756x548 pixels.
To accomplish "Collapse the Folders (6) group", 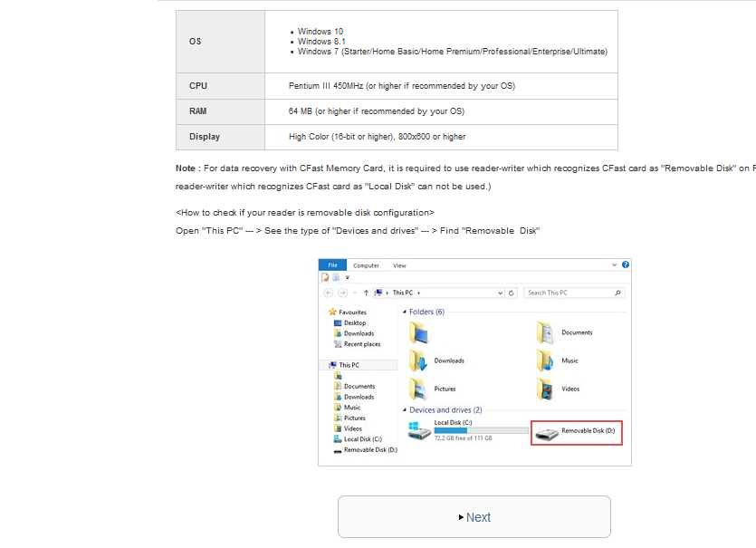I will pyautogui.click(x=404, y=312).
